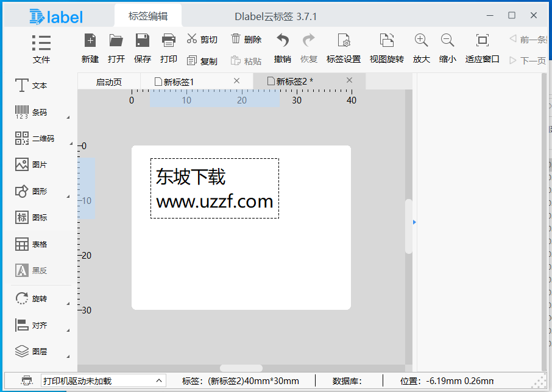Go to next page 下一页
The image size is (552, 392).
pos(528,61)
